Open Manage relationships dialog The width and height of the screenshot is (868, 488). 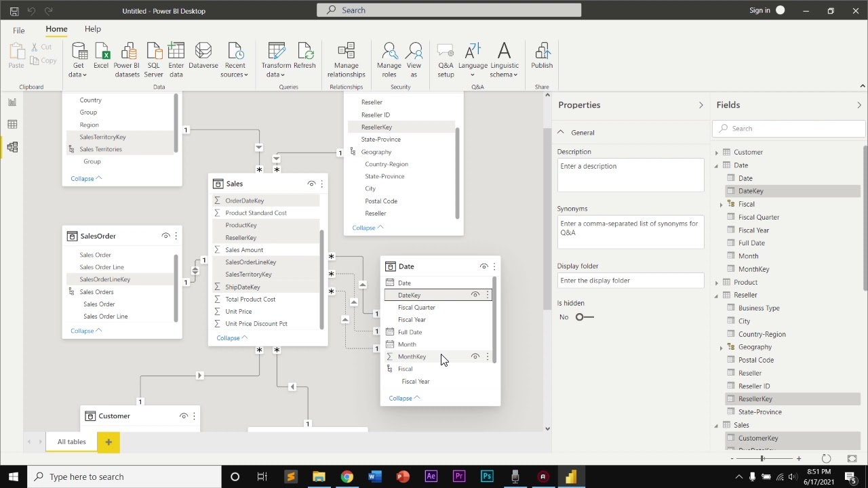coord(346,60)
